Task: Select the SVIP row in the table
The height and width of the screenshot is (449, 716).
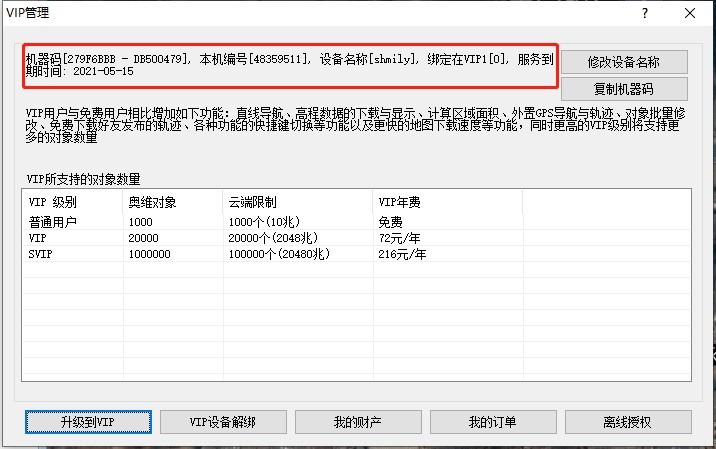Action: click(x=43, y=254)
